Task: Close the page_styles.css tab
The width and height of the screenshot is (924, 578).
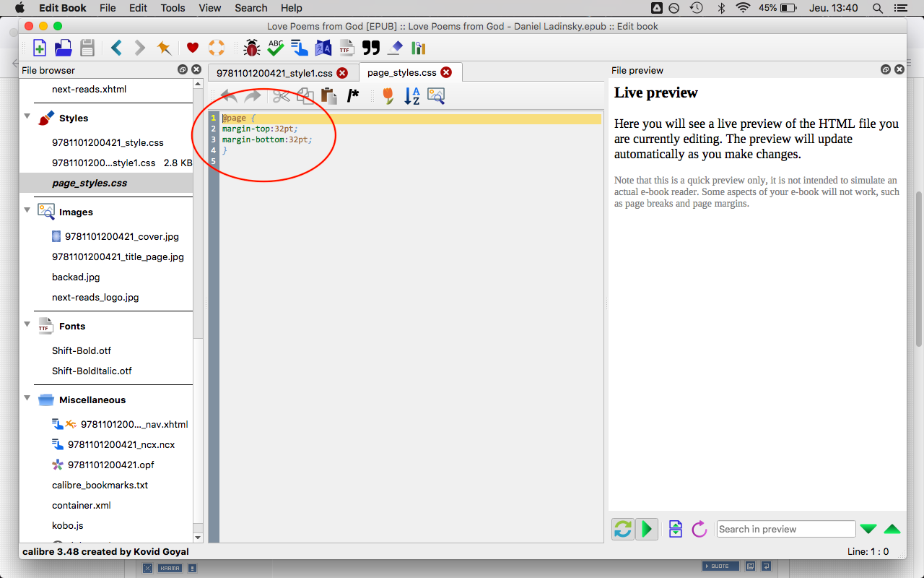Action: (x=446, y=72)
